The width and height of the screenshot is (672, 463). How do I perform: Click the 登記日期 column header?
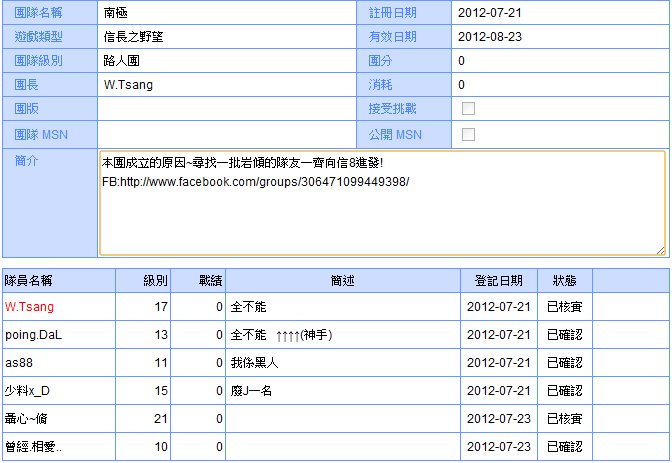tap(498, 281)
